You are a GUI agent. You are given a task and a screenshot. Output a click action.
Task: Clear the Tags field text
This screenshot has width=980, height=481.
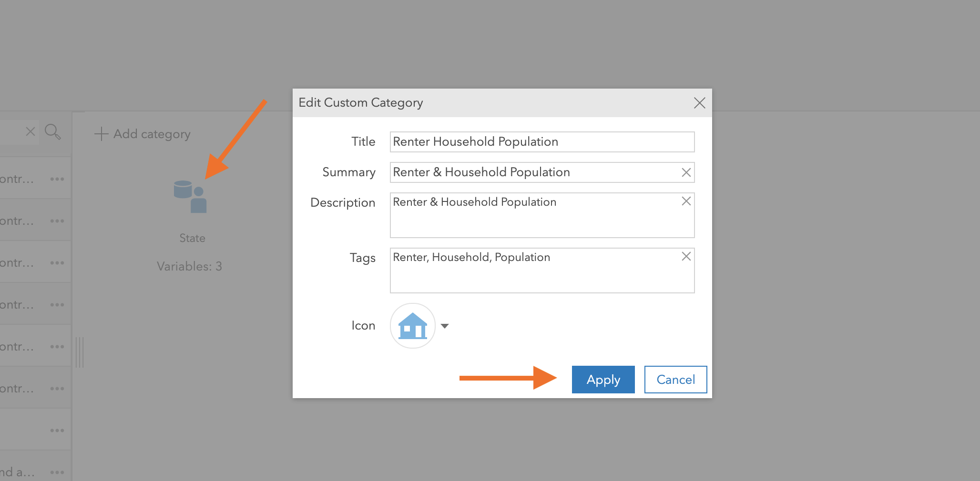[x=686, y=257]
